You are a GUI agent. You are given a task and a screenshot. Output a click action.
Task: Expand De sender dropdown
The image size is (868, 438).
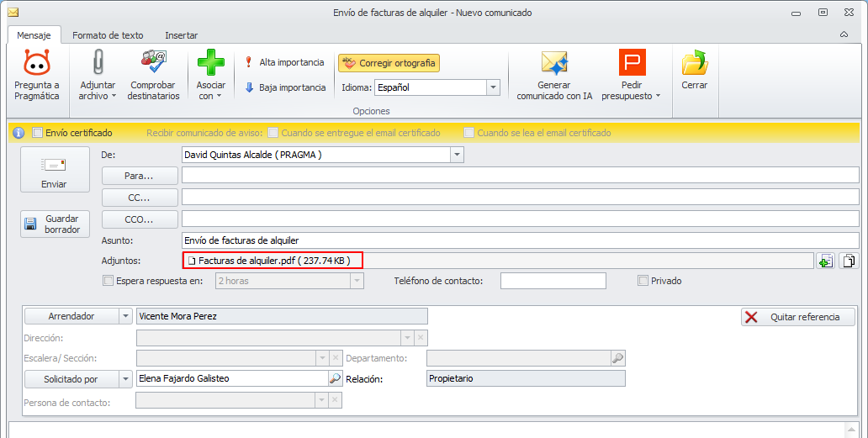tap(458, 155)
